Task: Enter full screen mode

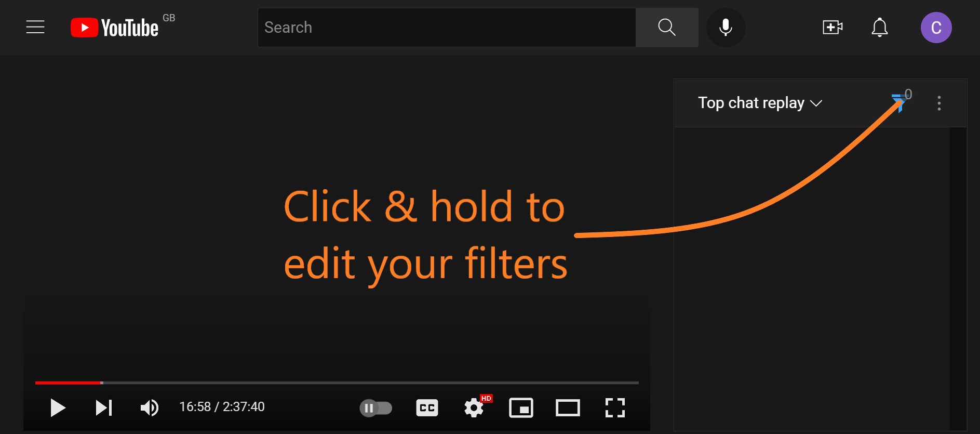Action: [x=615, y=408]
